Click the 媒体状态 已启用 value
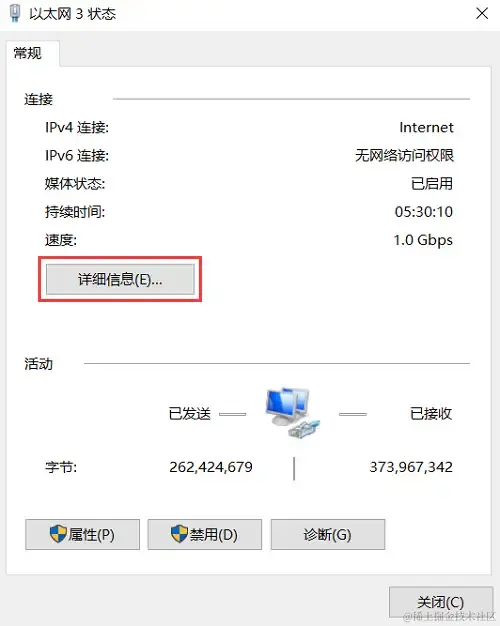This screenshot has width=500, height=626. (432, 184)
